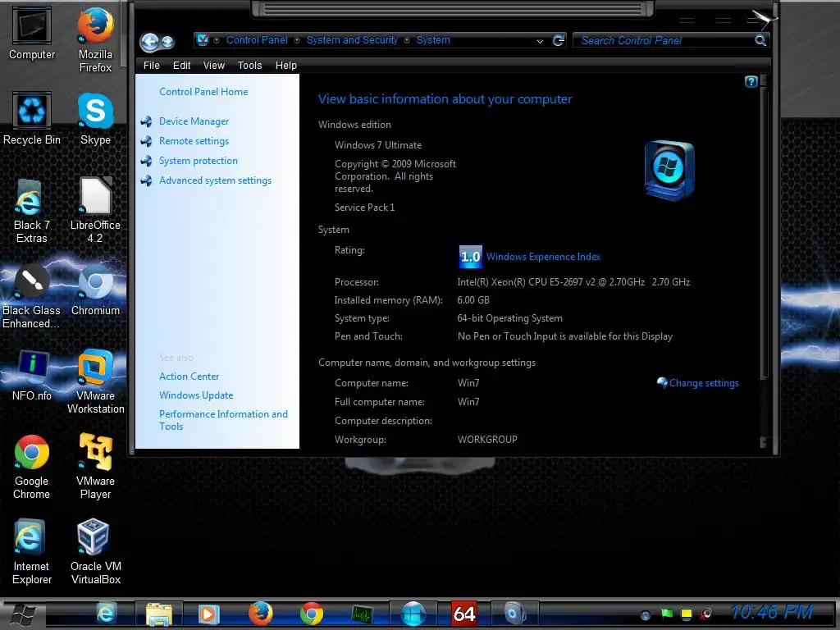Expand the Control Panel breadcrumb arrow

[x=296, y=40]
